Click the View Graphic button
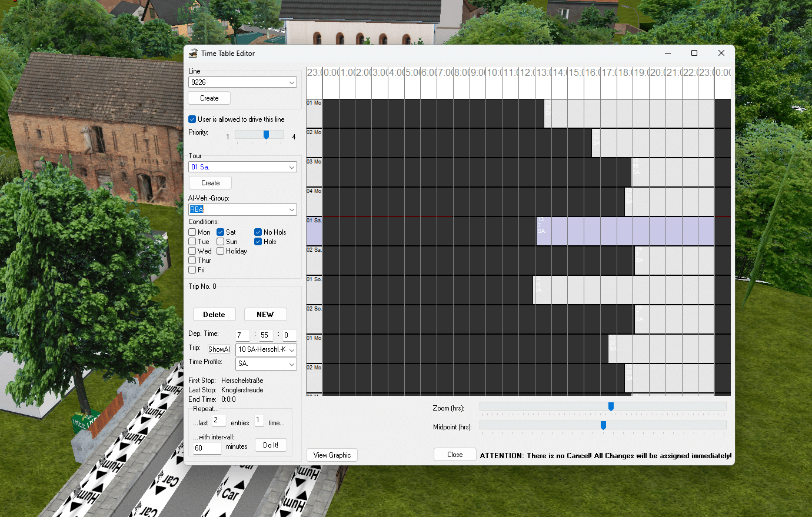Screen dimensions: 812x517 (332, 455)
